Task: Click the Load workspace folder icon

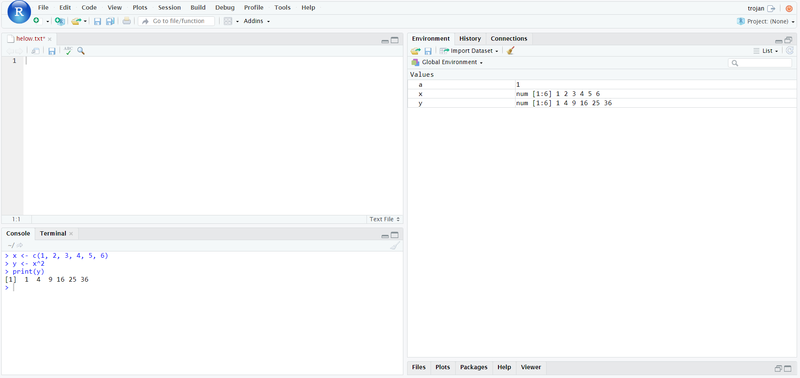Action: 416,51
